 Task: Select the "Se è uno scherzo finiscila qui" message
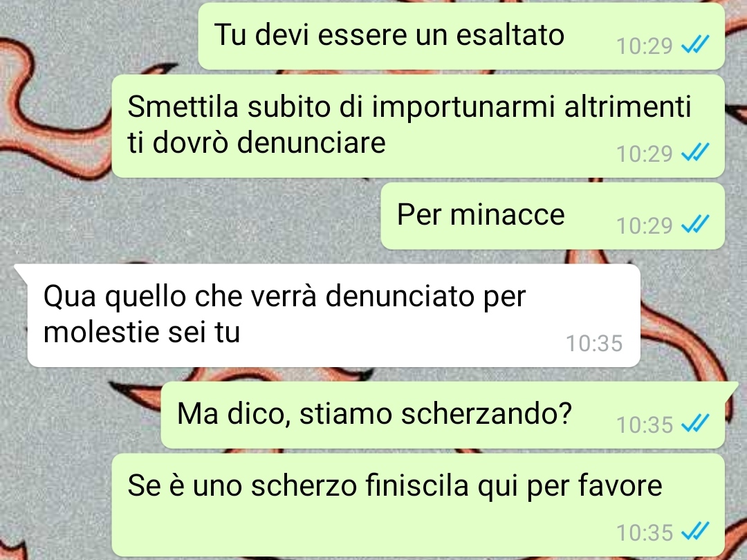click(x=418, y=505)
